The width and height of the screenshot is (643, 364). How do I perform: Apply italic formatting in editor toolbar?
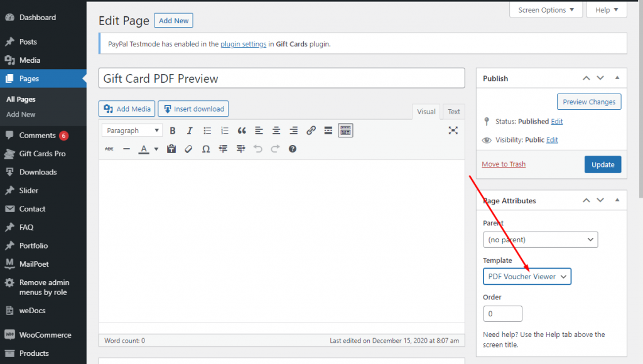click(x=190, y=131)
